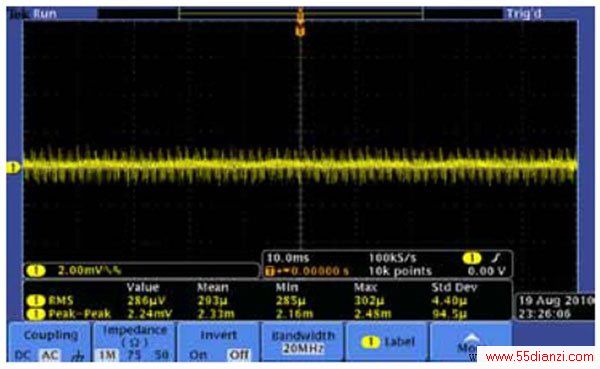Open the Bandwidth 20MHz selector

[303, 342]
